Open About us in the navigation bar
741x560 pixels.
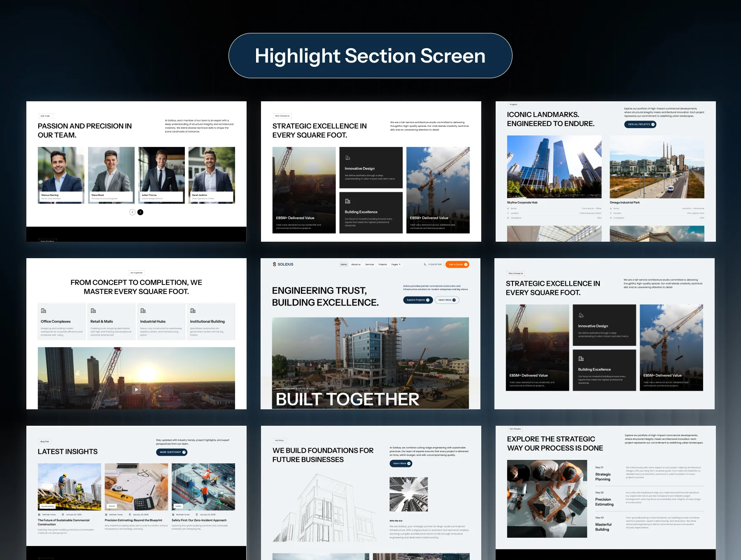(356, 264)
